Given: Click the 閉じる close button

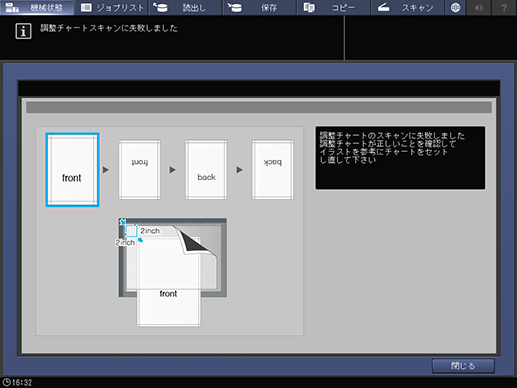Looking at the screenshot, I should pyautogui.click(x=463, y=366).
